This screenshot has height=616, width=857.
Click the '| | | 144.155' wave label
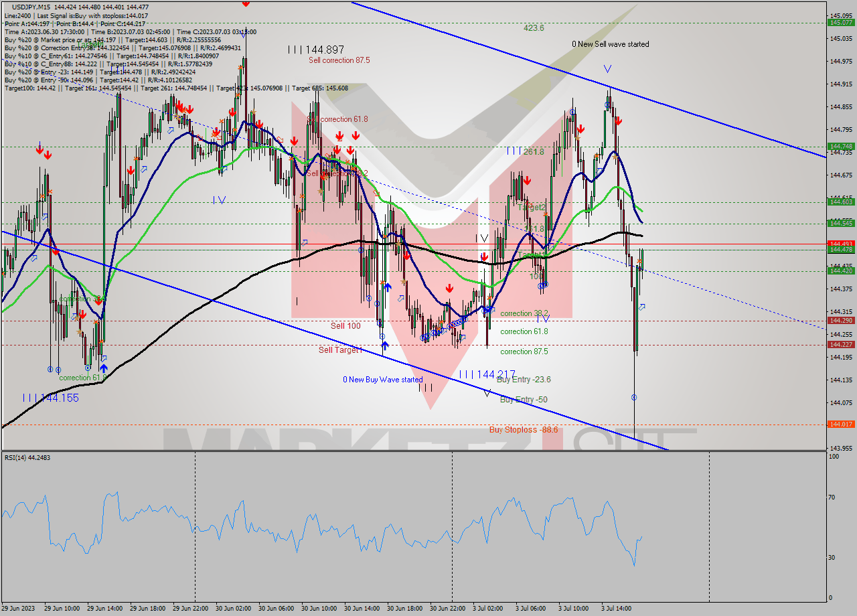tap(50, 398)
